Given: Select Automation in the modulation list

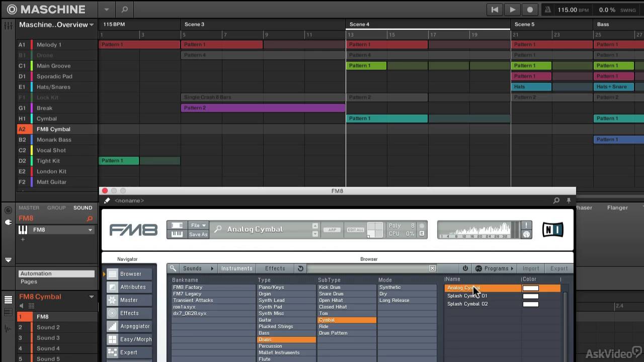Looking at the screenshot, I should pyautogui.click(x=56, y=274).
